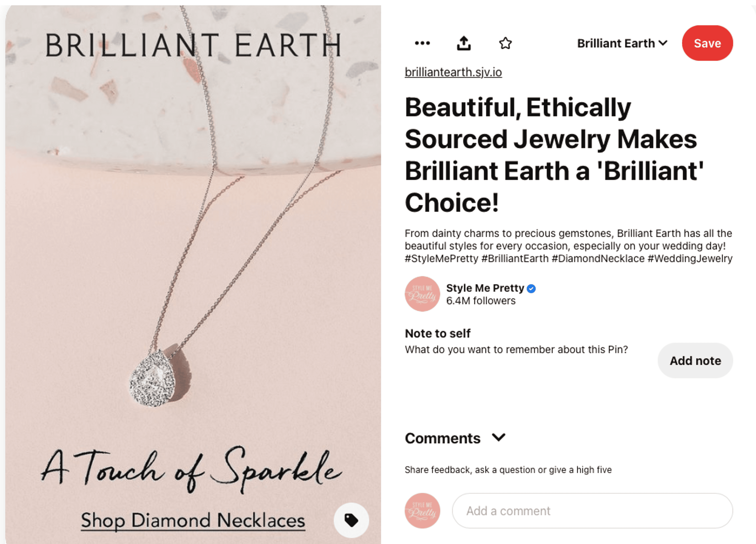This screenshot has width=756, height=544.
Task: Collapse the Comments section chevron
Action: (x=499, y=437)
